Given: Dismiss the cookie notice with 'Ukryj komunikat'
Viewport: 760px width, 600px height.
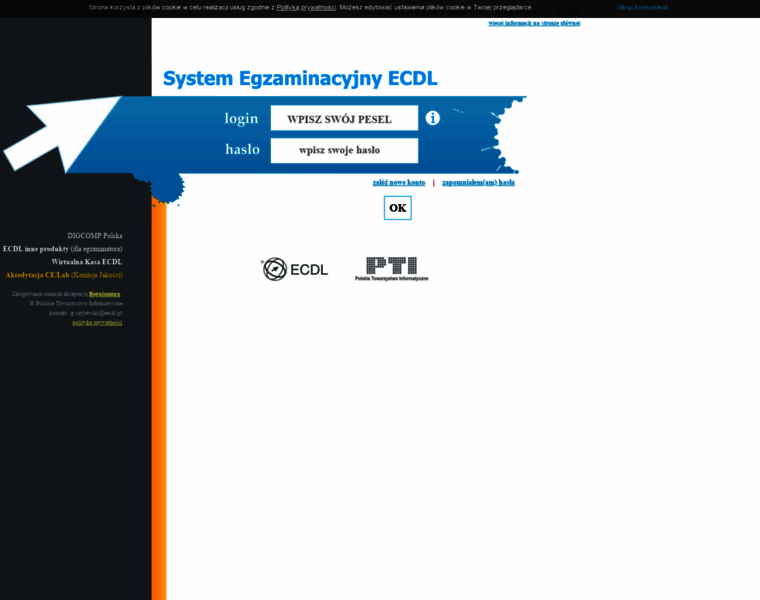Looking at the screenshot, I should click(642, 7).
